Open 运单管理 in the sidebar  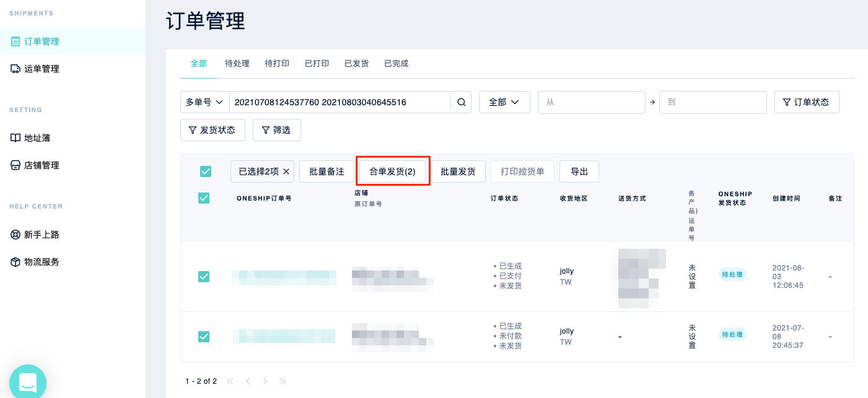[72, 69]
